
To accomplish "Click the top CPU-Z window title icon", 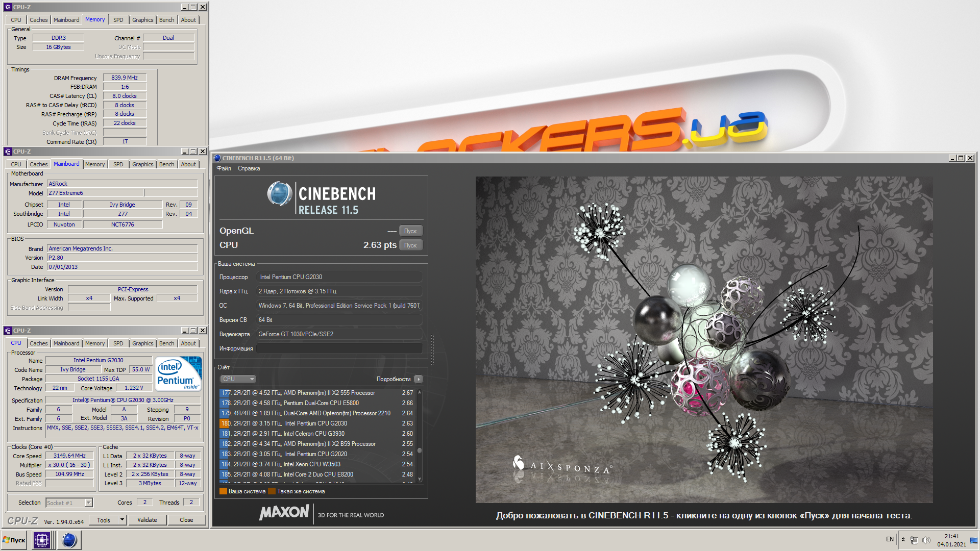I will [x=8, y=7].
